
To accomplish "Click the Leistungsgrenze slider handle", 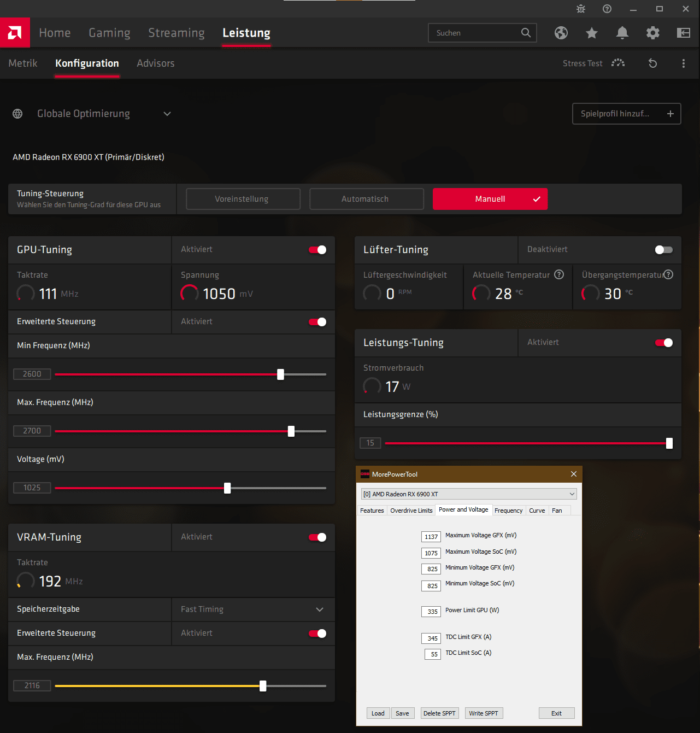I will 669,443.
